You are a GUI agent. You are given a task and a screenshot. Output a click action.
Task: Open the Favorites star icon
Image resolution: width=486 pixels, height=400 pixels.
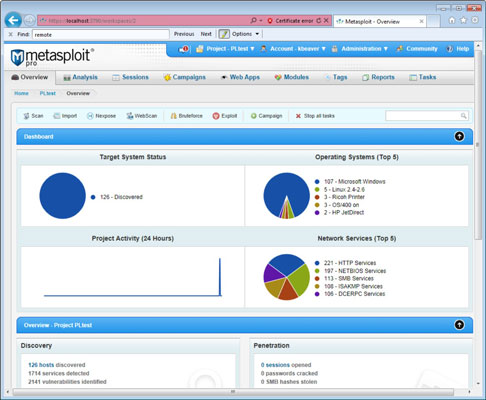(463, 20)
